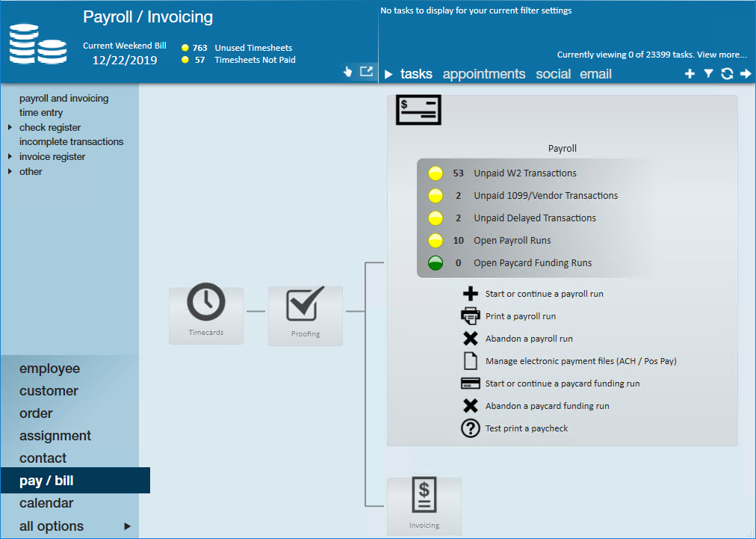Click the pointing hand icon in header
The image size is (756, 539).
(347, 72)
